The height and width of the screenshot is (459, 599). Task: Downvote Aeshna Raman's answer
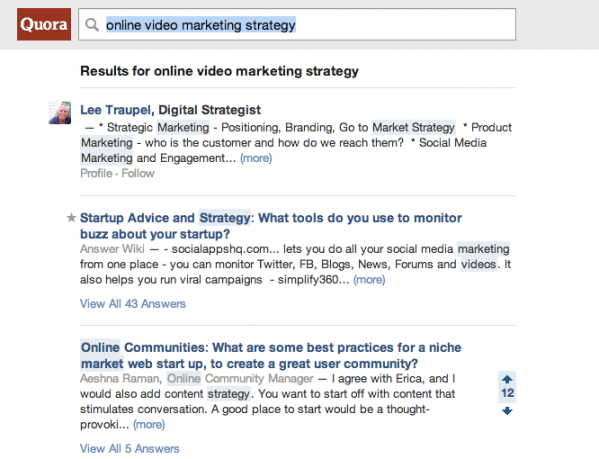point(507,411)
